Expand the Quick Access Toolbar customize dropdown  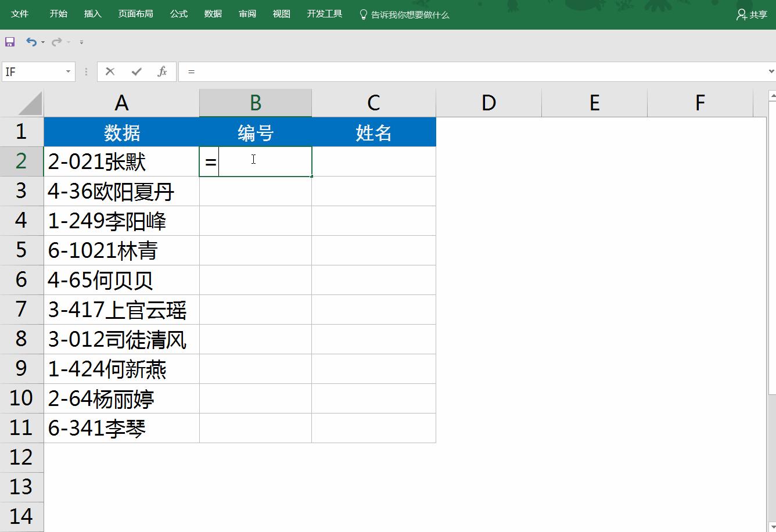pyautogui.click(x=81, y=42)
